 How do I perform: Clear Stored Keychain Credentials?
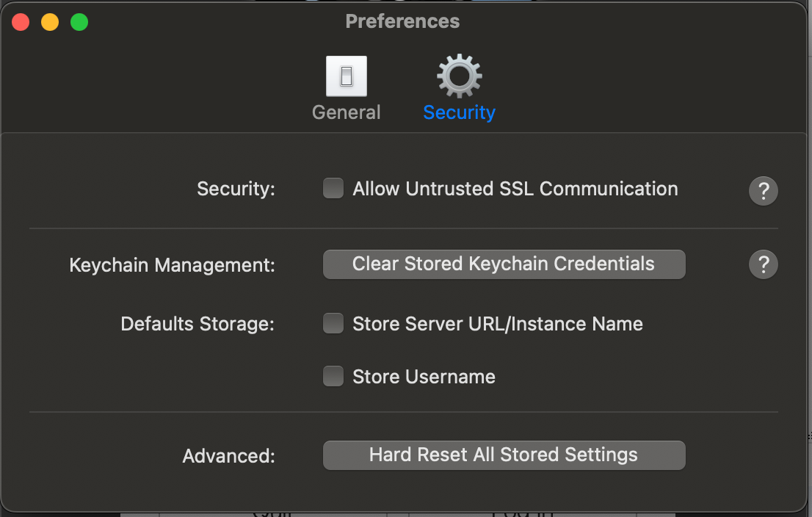[504, 264]
